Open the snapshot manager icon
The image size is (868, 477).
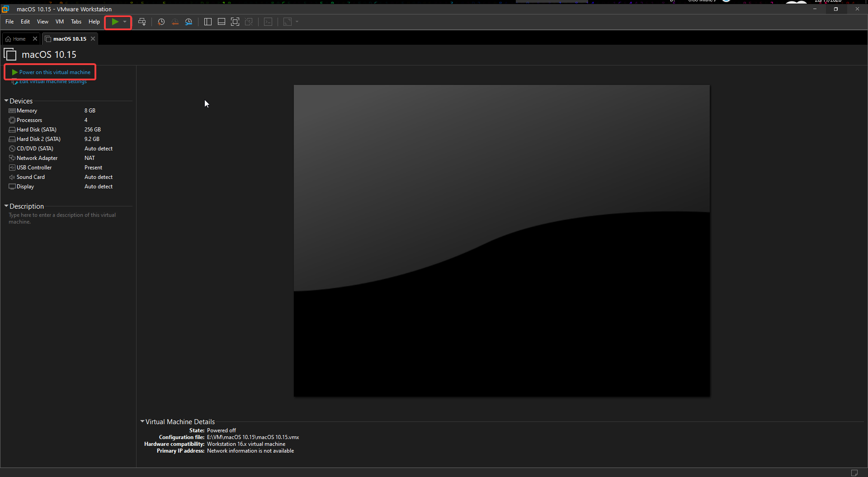coord(189,22)
